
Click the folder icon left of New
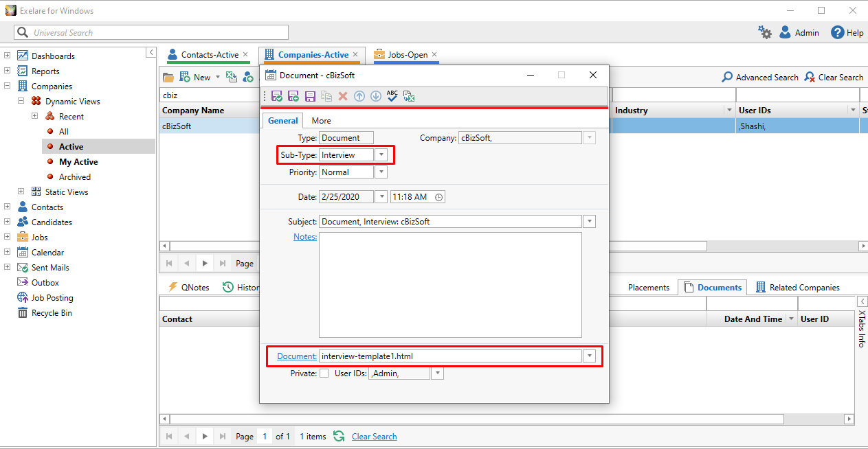168,77
